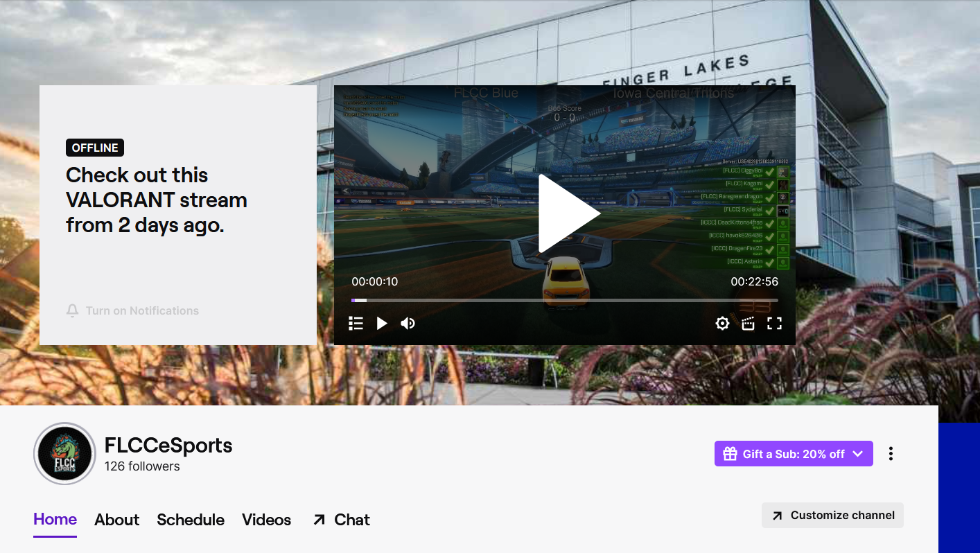Enter fullscreen with the fullscreen icon
This screenshot has width=980, height=553.
(x=774, y=323)
